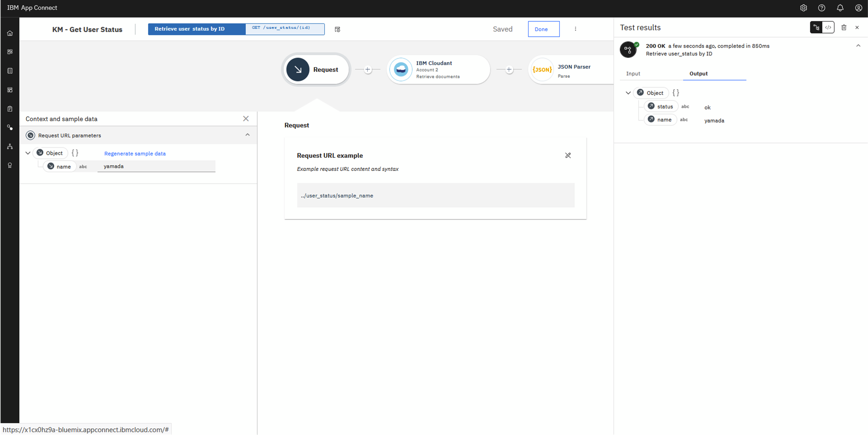Viewport: 868px width, 435px height.
Task: Open the notifications bell
Action: coord(840,8)
